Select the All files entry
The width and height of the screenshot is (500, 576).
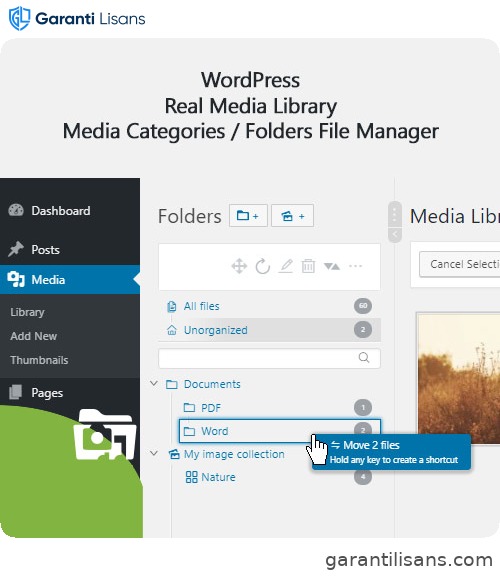pos(269,306)
